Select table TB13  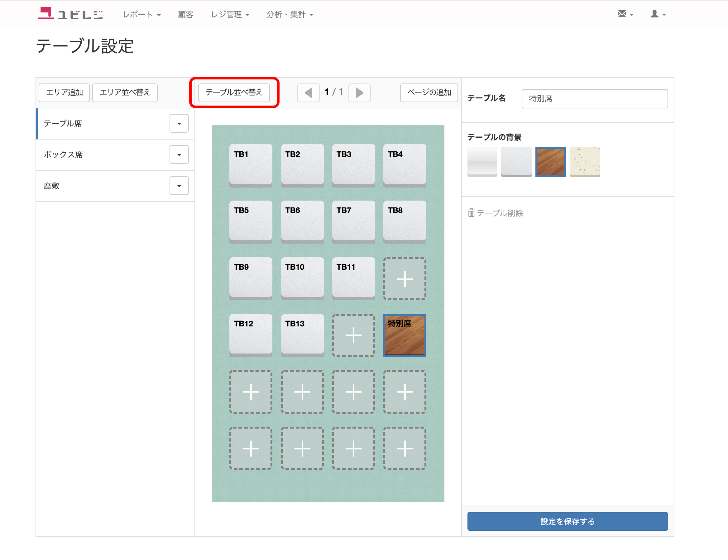pyautogui.click(x=302, y=335)
